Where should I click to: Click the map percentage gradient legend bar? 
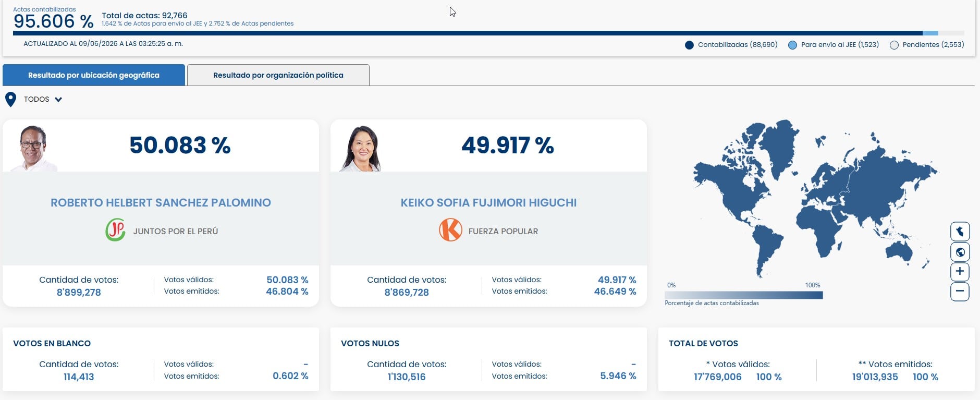coord(744,295)
